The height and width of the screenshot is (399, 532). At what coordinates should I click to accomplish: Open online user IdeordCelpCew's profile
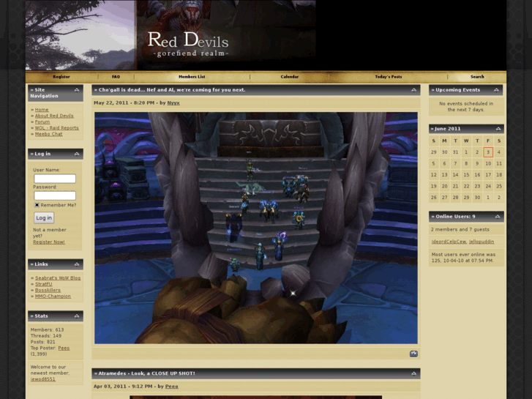coord(449,242)
